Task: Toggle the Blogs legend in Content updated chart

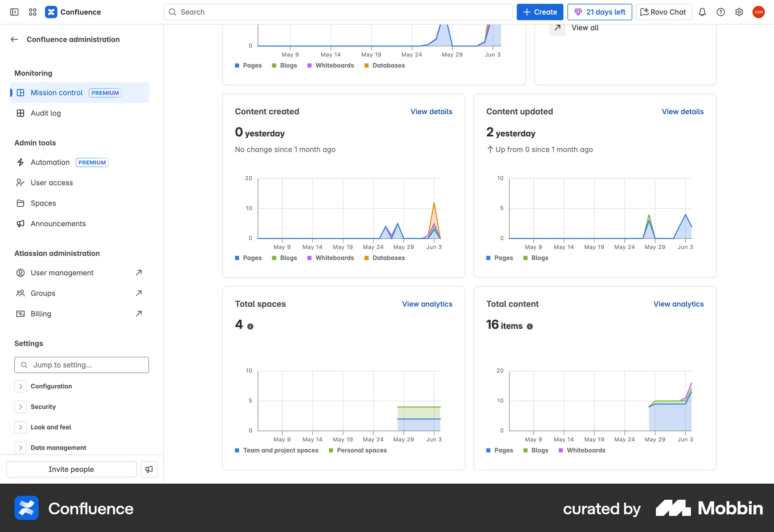Action: (536, 258)
